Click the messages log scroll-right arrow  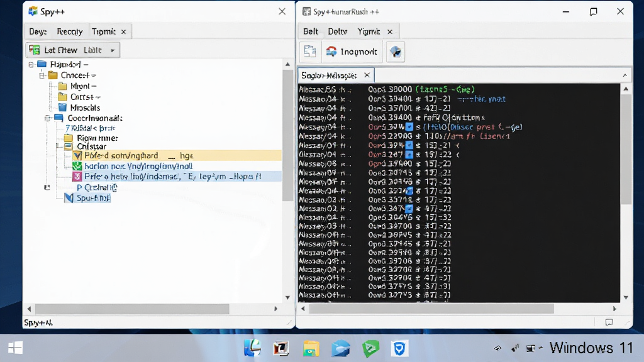coord(614,309)
